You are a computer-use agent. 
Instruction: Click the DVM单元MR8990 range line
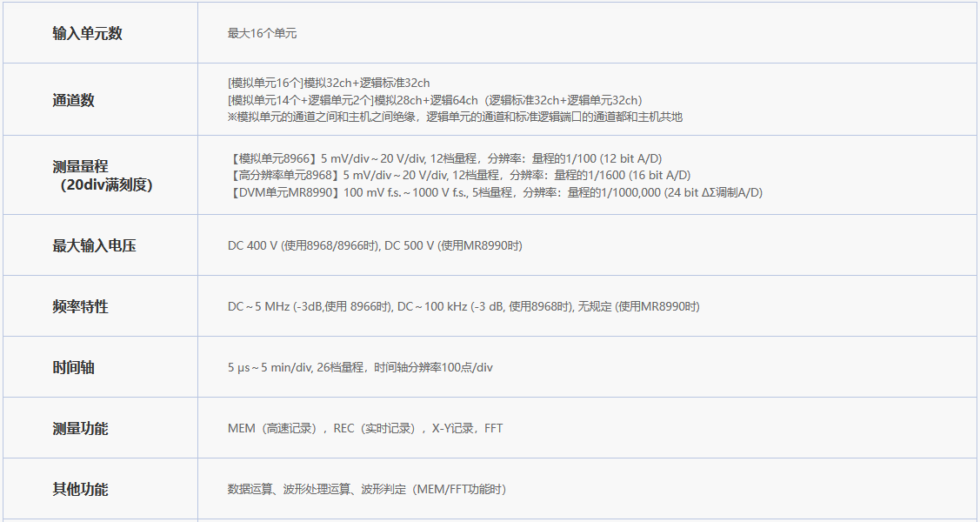[x=495, y=192]
